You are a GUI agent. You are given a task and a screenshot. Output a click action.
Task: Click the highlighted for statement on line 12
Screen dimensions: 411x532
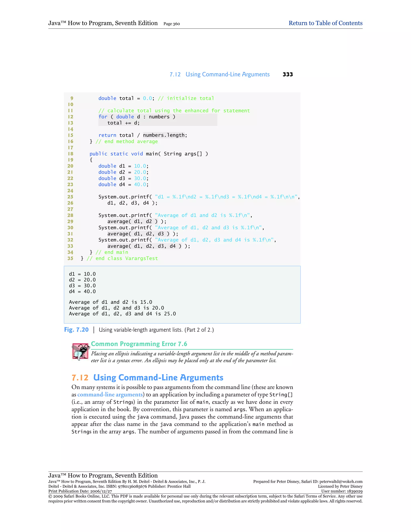pos(137,117)
